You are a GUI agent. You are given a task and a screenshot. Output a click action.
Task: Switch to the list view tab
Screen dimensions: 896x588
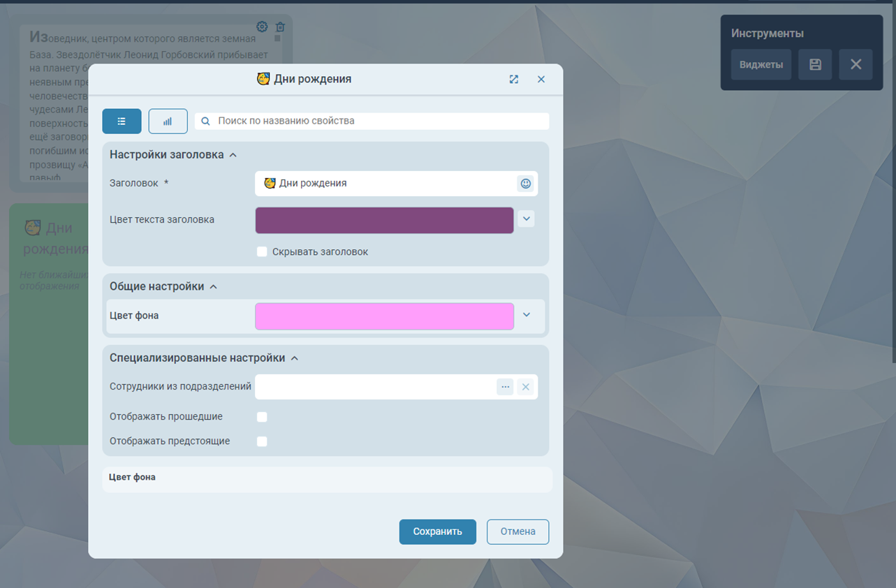(x=122, y=121)
